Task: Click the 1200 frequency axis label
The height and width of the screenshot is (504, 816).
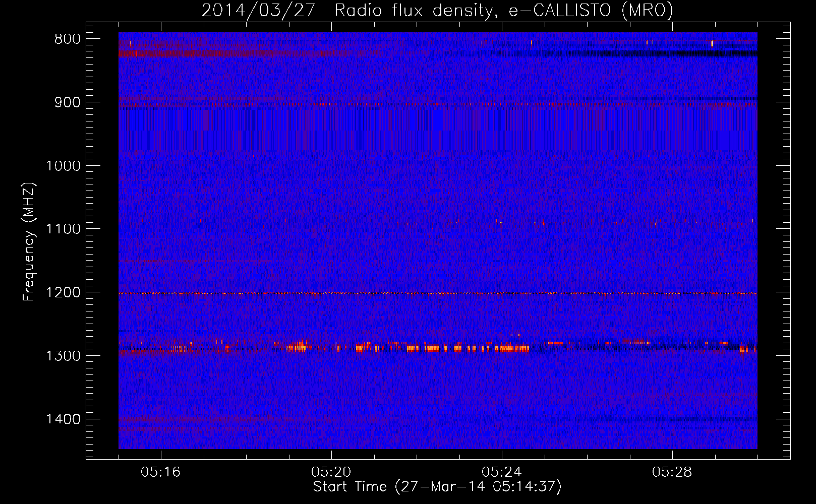Action: click(64, 293)
